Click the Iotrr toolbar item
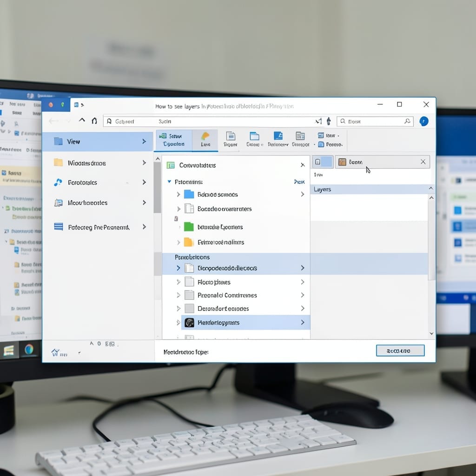 (328, 135)
